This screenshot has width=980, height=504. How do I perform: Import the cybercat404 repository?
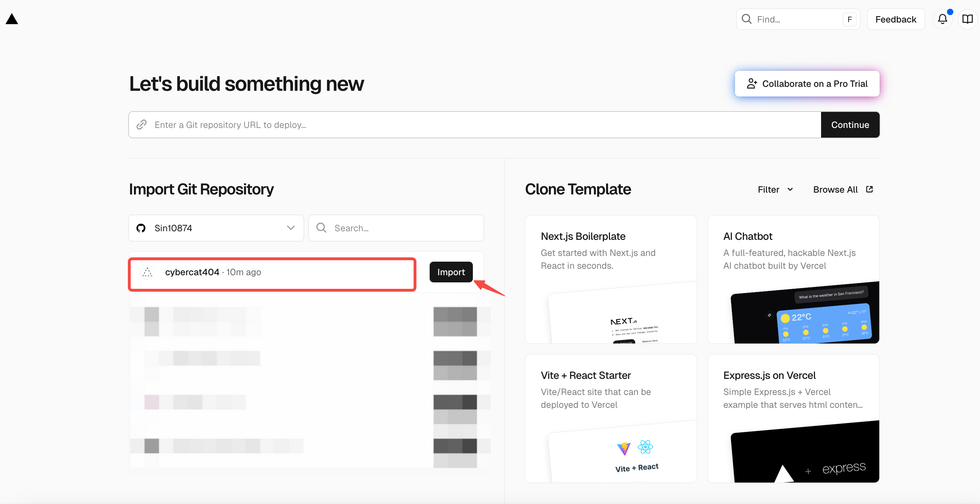[451, 272]
